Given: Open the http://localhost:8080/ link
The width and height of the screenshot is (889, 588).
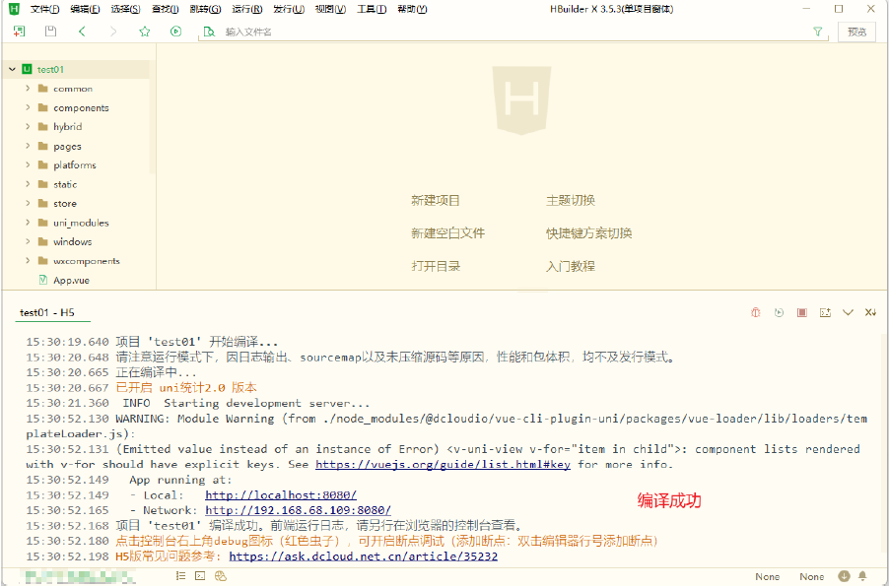Looking at the screenshot, I should tap(281, 495).
